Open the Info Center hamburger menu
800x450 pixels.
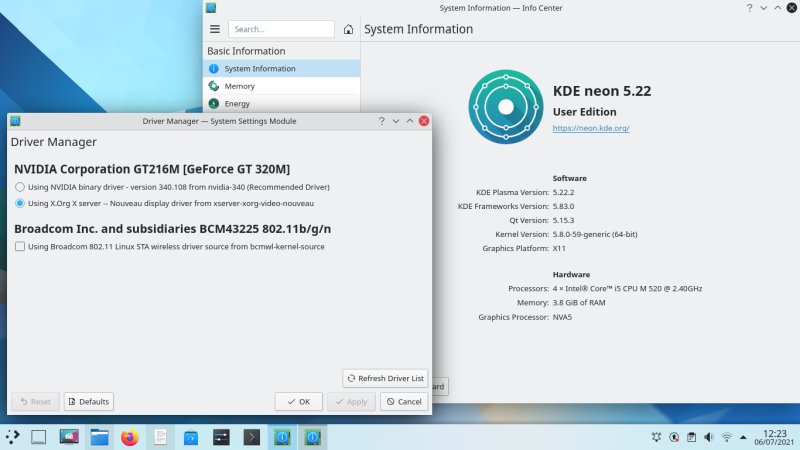click(214, 29)
